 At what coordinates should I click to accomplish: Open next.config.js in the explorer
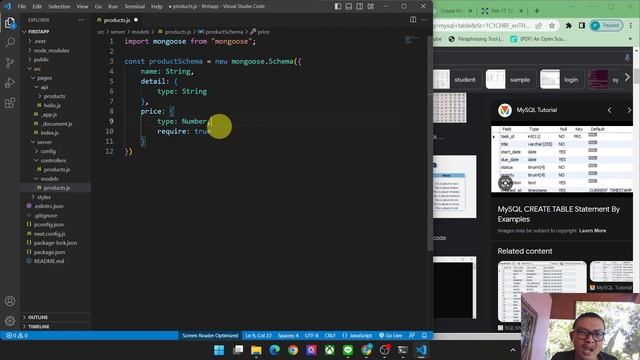[56, 234]
